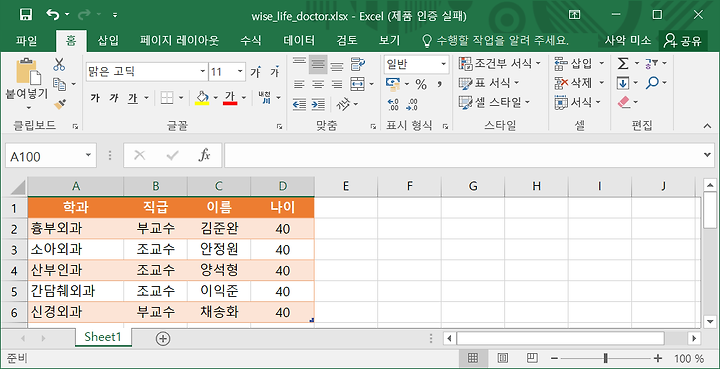Toggle right text alignment

(x=337, y=84)
